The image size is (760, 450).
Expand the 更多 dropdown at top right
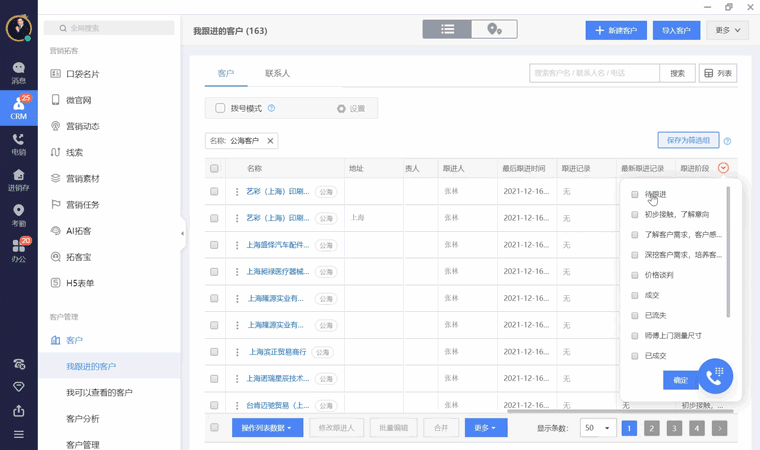pos(727,31)
